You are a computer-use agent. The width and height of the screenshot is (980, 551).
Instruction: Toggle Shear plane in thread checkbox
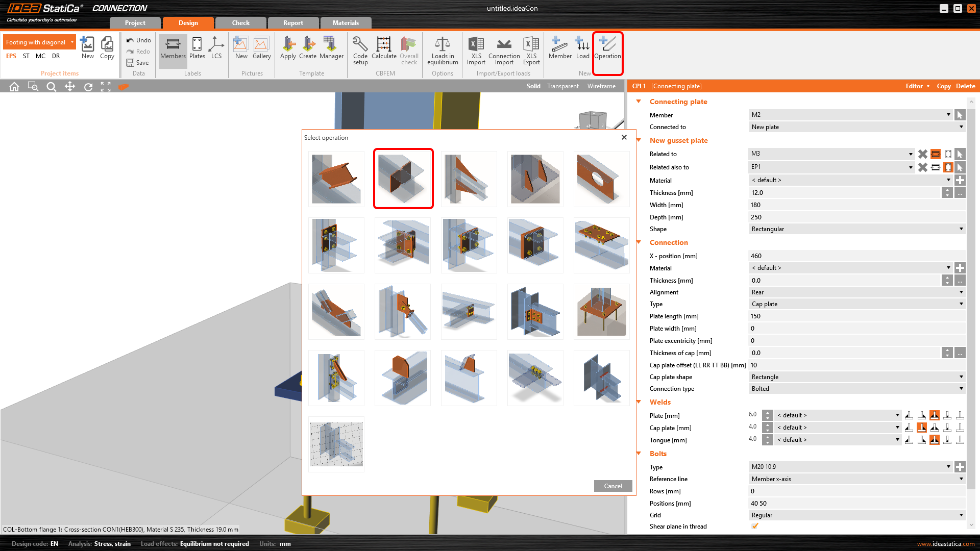coord(755,526)
